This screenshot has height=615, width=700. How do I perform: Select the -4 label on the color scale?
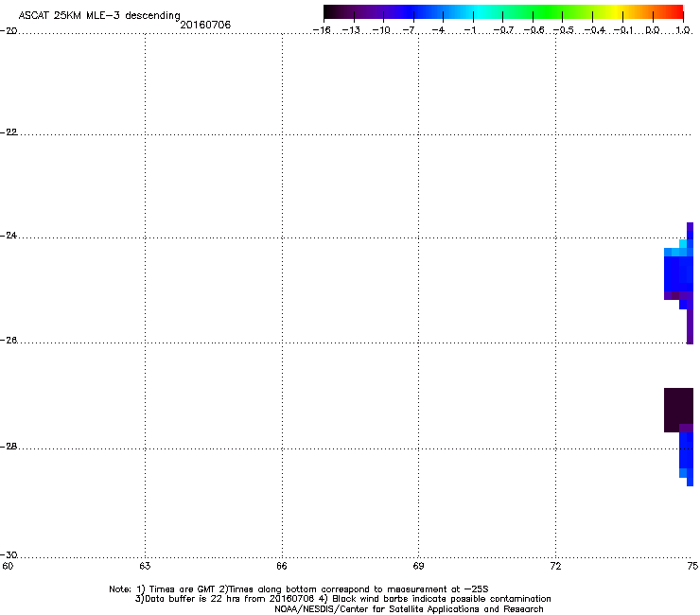pyautogui.click(x=439, y=30)
